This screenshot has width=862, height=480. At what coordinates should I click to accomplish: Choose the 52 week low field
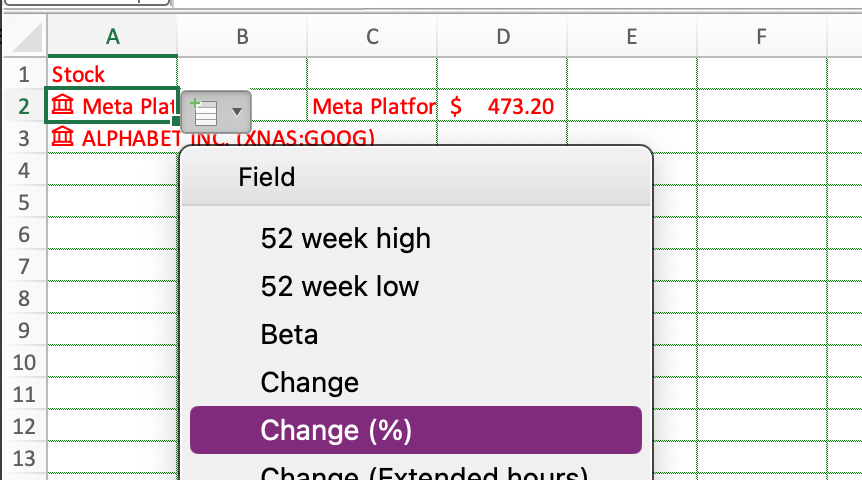416,286
